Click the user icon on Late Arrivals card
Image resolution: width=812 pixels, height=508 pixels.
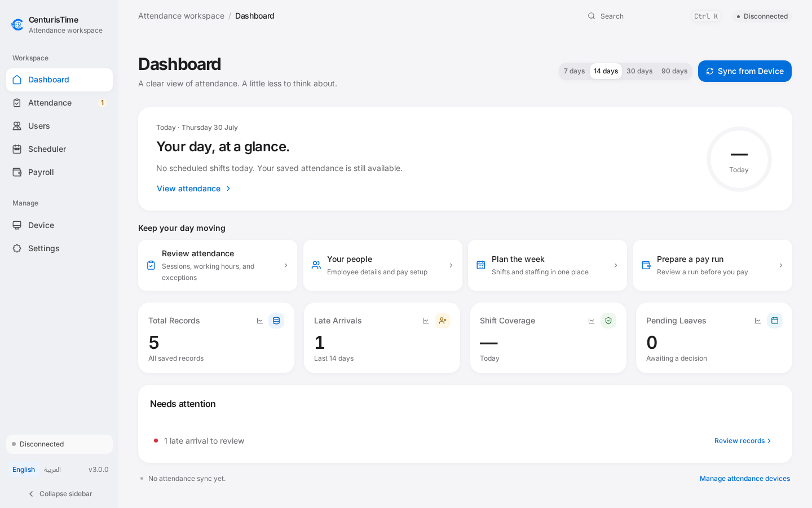(x=443, y=321)
